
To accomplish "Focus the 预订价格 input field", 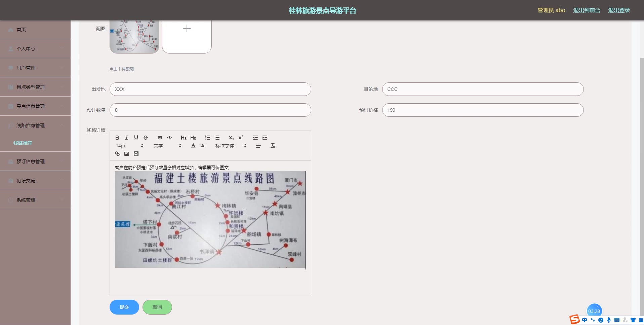I will [483, 110].
